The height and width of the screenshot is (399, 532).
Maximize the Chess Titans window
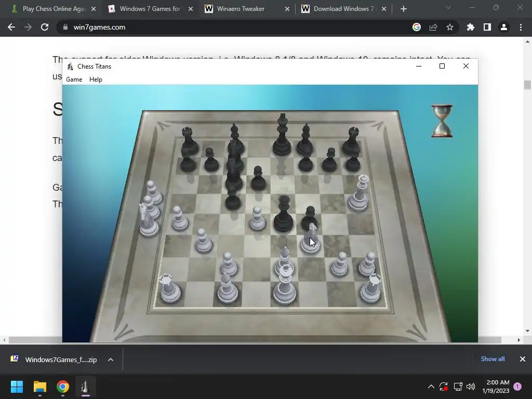(442, 66)
